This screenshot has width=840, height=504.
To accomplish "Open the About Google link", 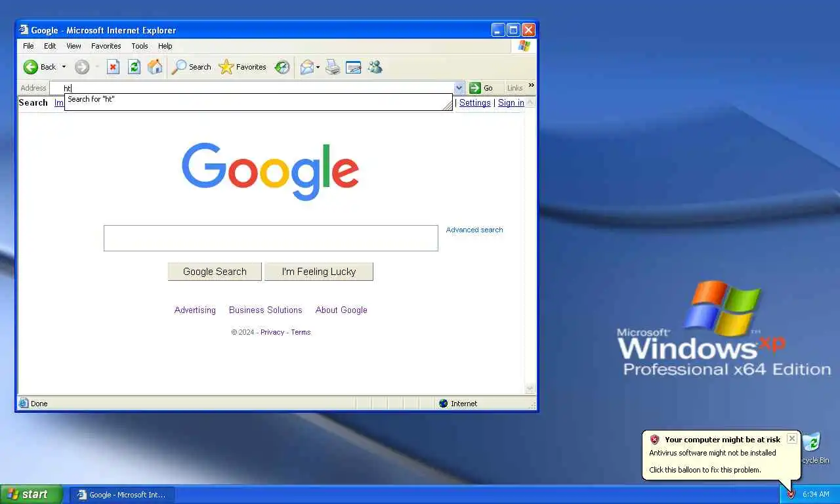I will [x=341, y=310].
